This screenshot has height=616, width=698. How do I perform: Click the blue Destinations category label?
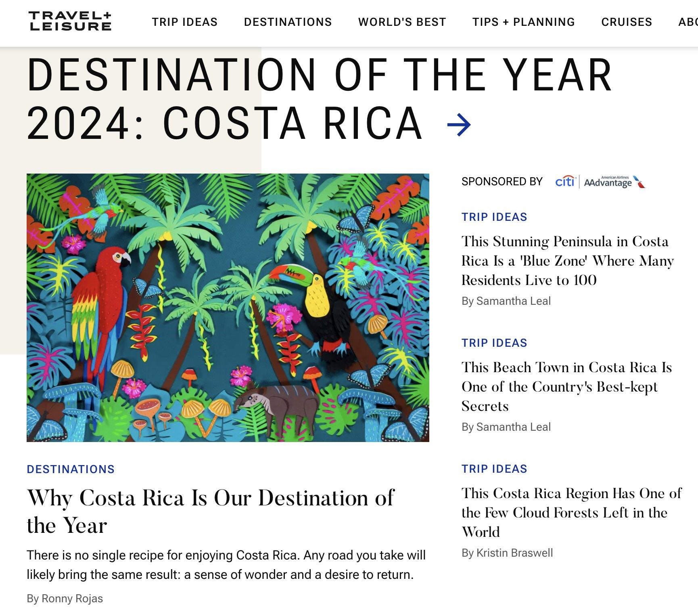[71, 469]
